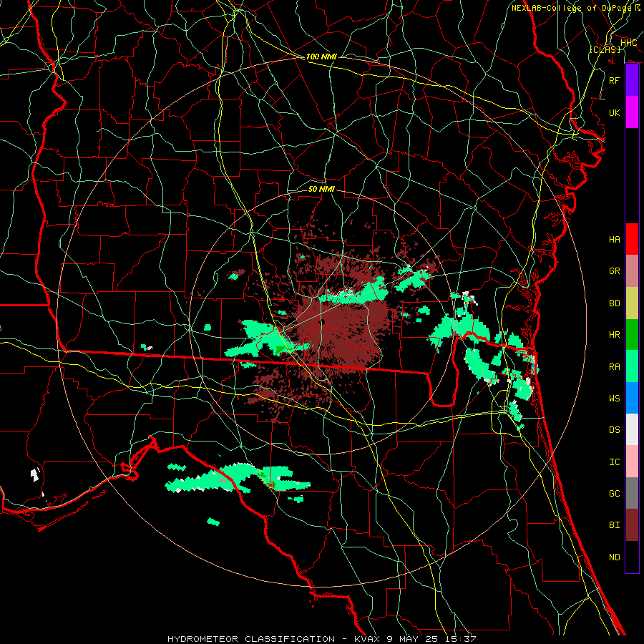This screenshot has width=644, height=644.
Task: Click the RA legend label
Action: tap(614, 366)
